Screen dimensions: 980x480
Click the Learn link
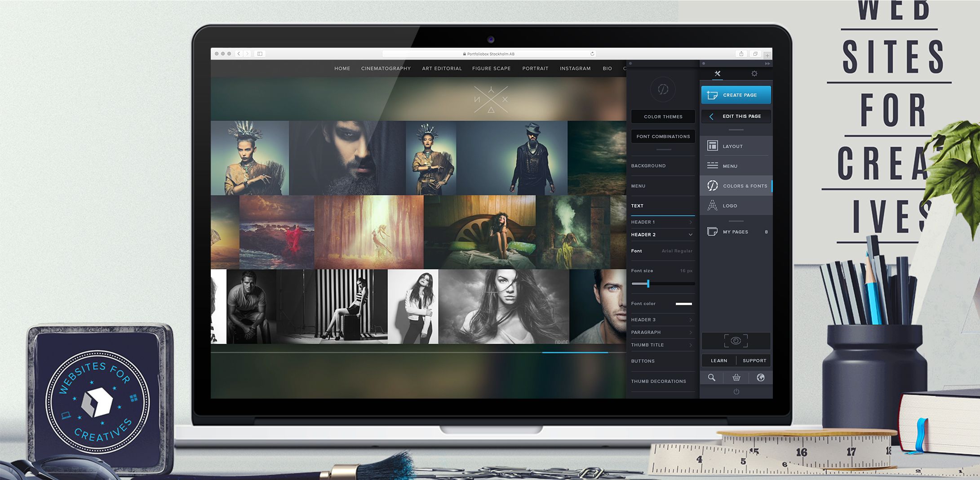[719, 360]
